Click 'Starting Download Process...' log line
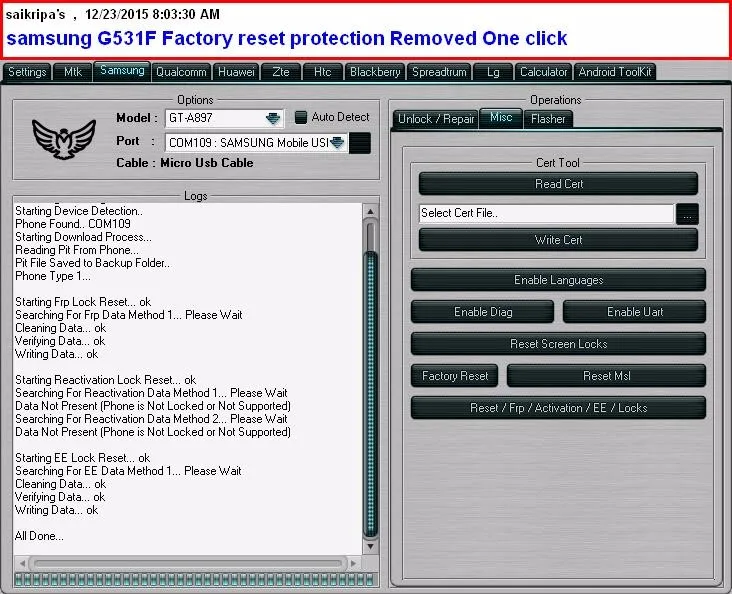Screen dimensions: 732x594 [83, 237]
